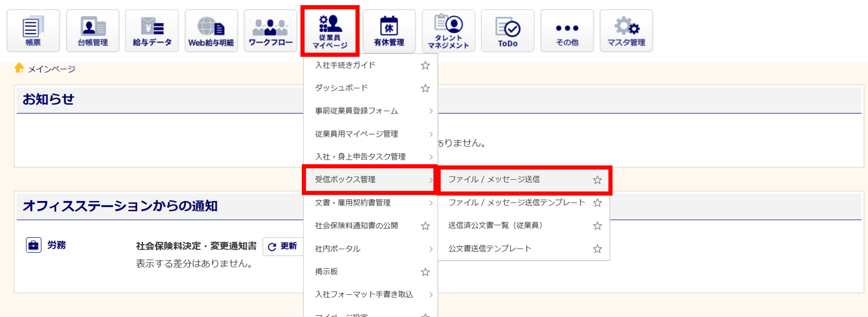
Task: Toggle the star next to ダッシュボード
Action: coord(425,88)
